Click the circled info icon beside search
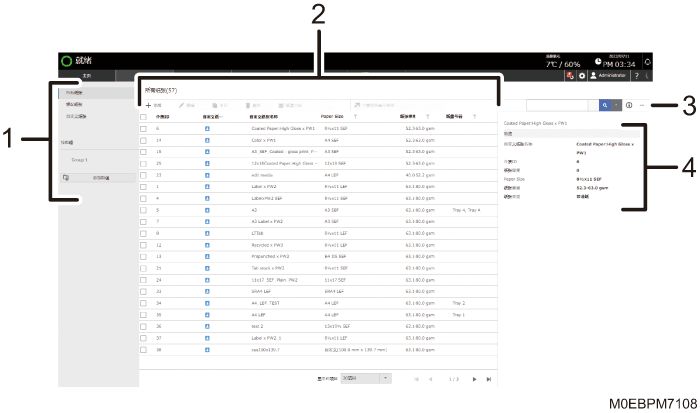Viewport: 700px width, 413px height. tap(629, 105)
